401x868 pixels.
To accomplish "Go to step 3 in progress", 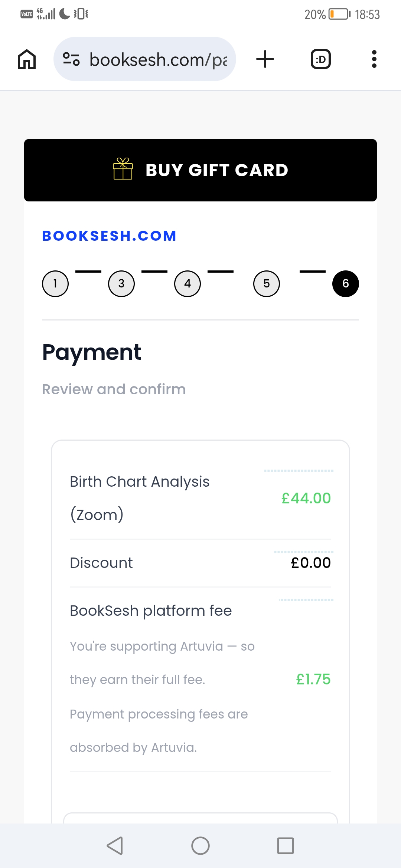I will pyautogui.click(x=121, y=284).
